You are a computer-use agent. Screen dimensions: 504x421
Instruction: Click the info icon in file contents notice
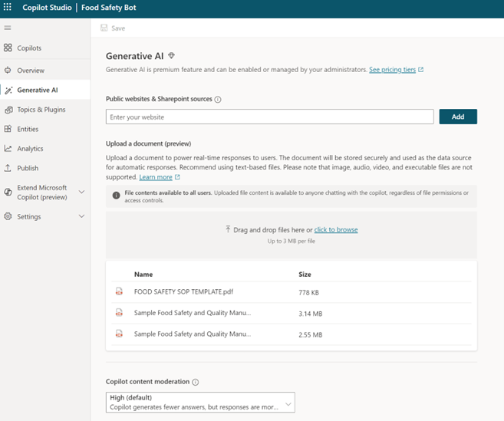point(117,195)
